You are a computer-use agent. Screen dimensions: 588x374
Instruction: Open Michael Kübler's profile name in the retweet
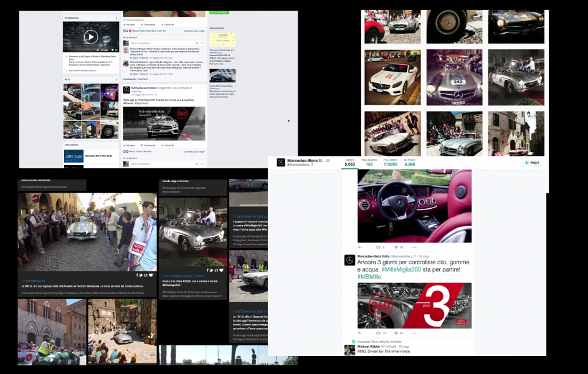click(x=368, y=346)
